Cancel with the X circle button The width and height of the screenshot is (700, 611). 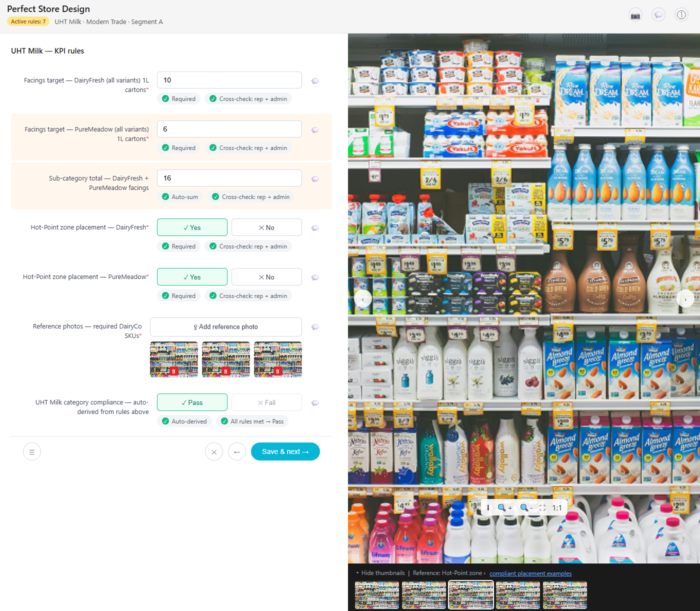(x=214, y=451)
